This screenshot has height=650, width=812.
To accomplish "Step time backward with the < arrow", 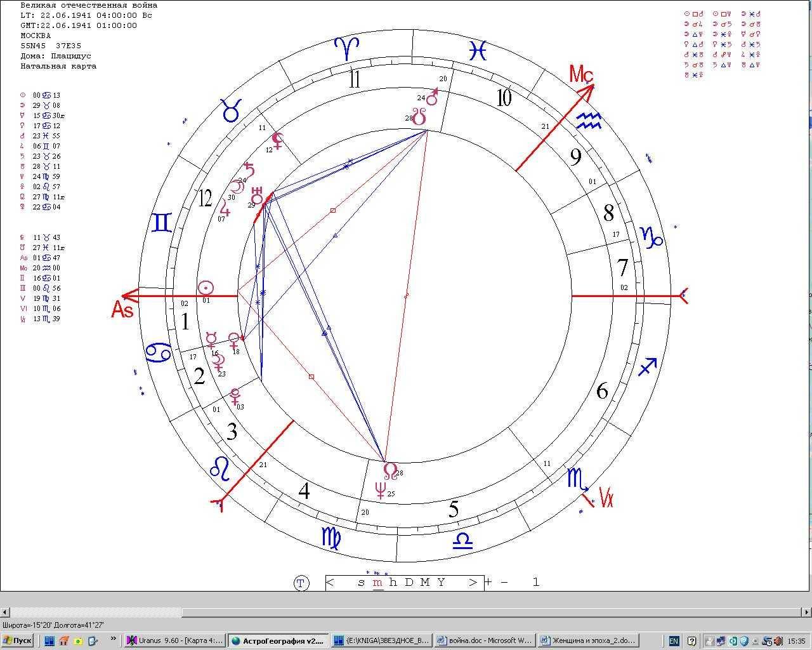I will point(331,583).
